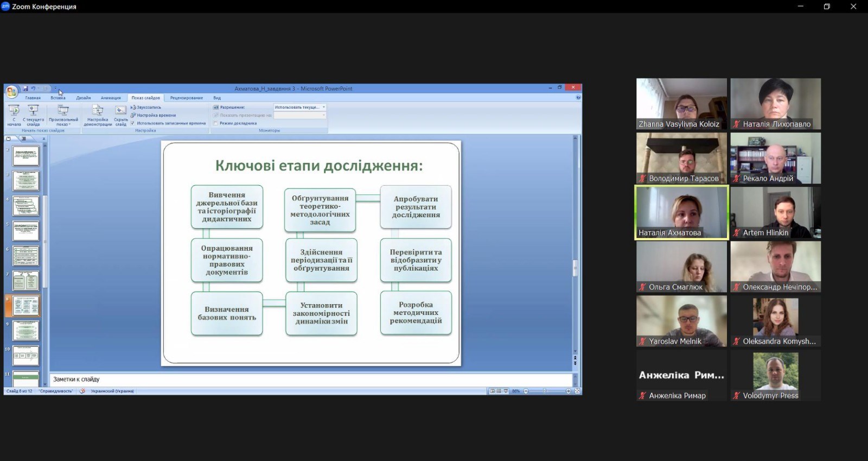The width and height of the screenshot is (868, 461).
Task: Select slide 9 thumbnail
Action: coord(26,331)
